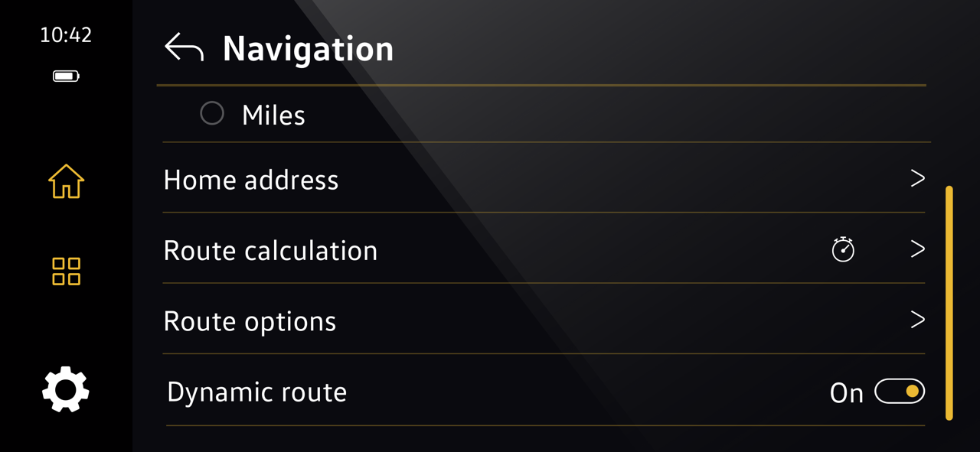980x452 pixels.
Task: Expand Home address with its chevron
Action: point(917,178)
